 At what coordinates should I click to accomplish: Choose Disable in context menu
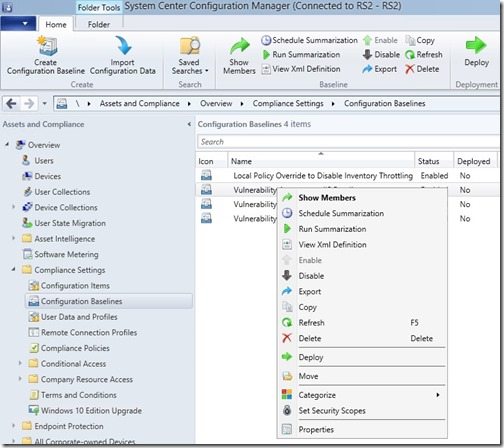(x=362, y=276)
